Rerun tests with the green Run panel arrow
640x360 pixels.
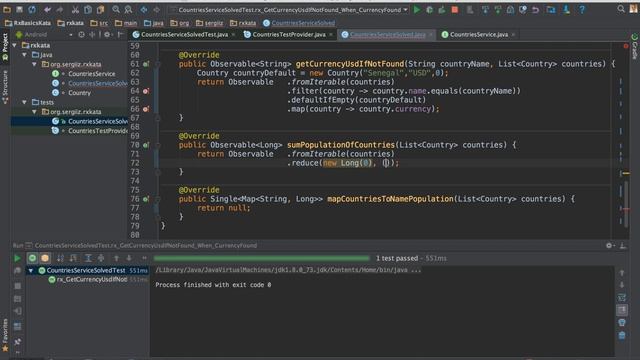(17, 258)
